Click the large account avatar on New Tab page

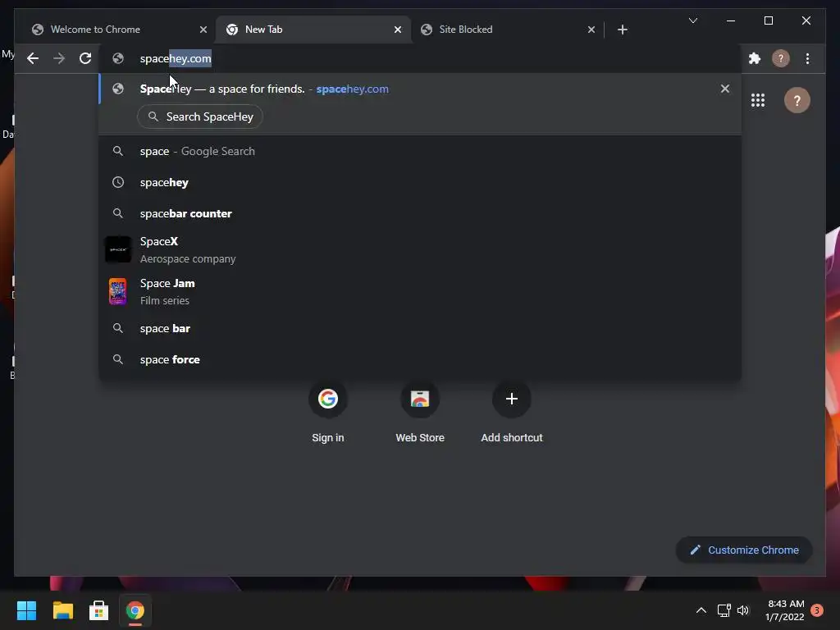(797, 100)
